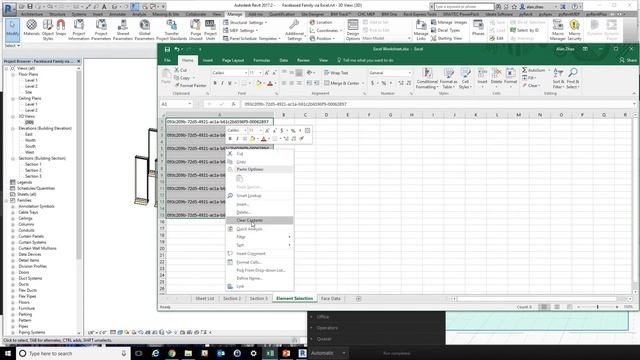Open the AutoSum dropdown arrow

coord(547,70)
